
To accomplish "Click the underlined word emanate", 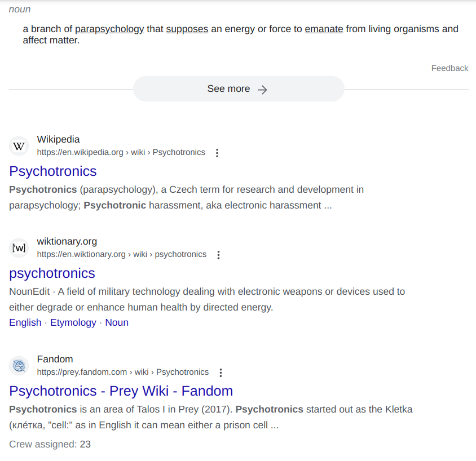I will (324, 29).
